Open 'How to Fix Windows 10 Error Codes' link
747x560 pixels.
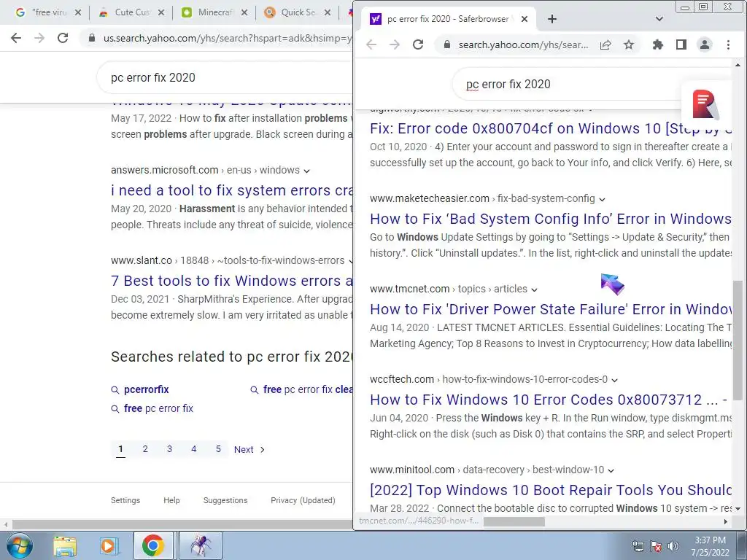point(549,400)
